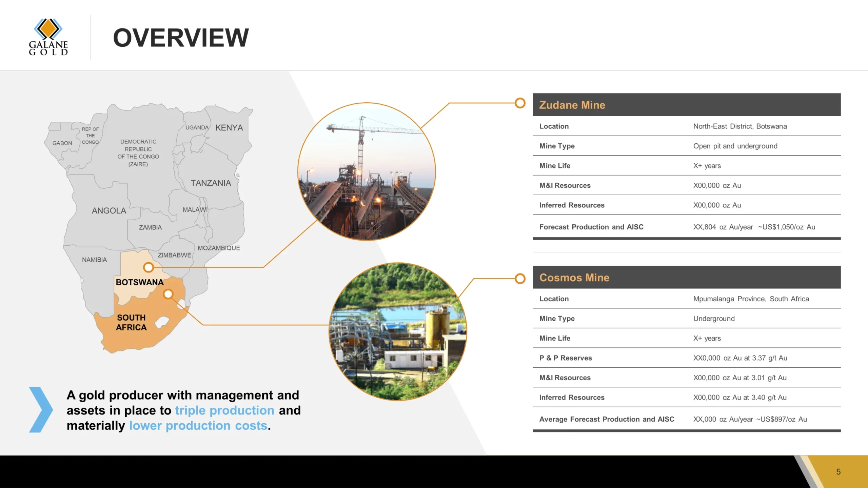Click the Cosmos Mine table header
The width and height of the screenshot is (868, 488).
tap(687, 277)
